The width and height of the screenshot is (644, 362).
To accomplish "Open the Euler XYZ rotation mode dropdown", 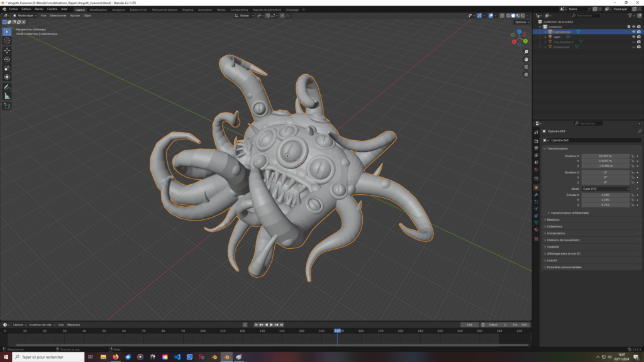I will click(606, 189).
